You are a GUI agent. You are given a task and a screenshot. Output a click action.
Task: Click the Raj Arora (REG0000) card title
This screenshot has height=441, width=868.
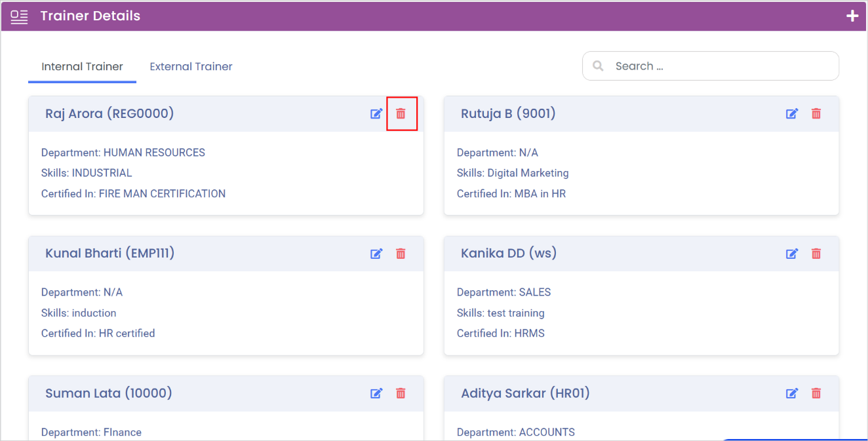pos(109,113)
